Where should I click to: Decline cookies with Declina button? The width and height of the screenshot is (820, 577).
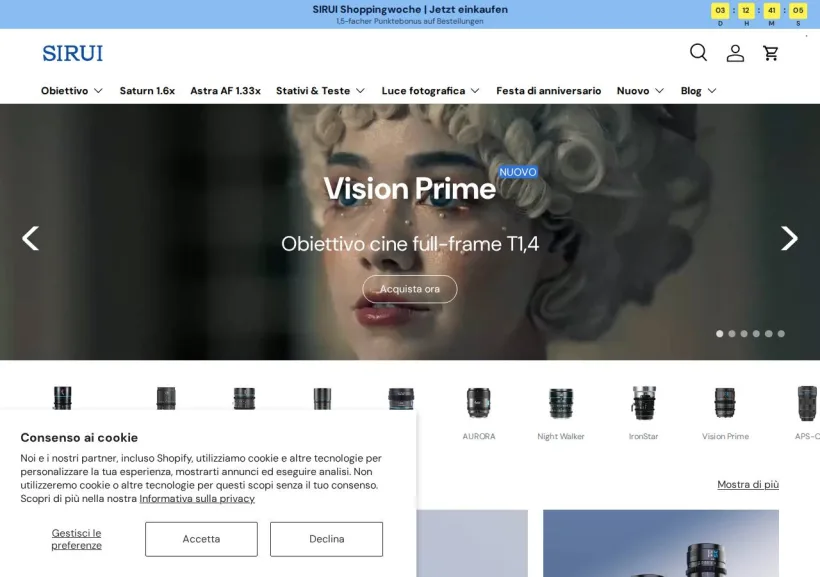point(326,539)
